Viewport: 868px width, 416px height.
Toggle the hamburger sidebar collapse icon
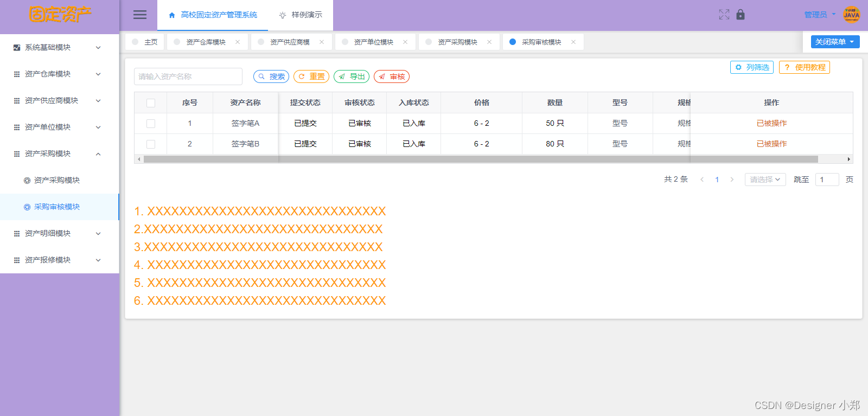tap(140, 15)
